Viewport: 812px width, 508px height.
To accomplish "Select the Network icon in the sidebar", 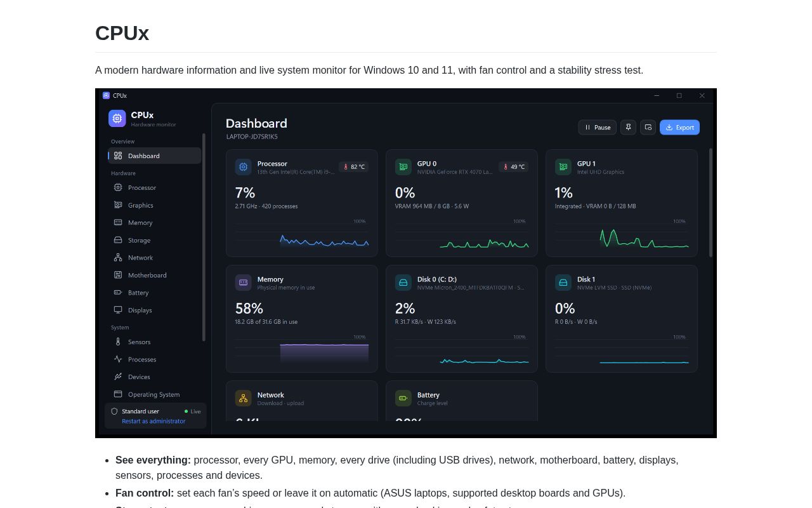I will (118, 257).
